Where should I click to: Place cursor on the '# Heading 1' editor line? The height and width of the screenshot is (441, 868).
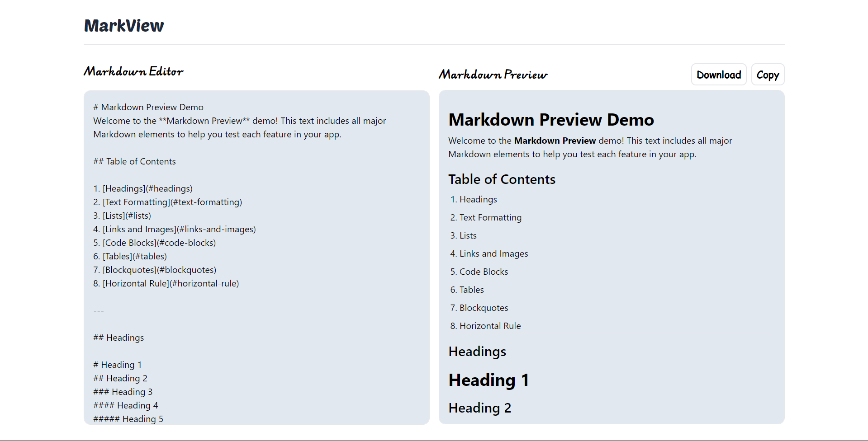118,365
